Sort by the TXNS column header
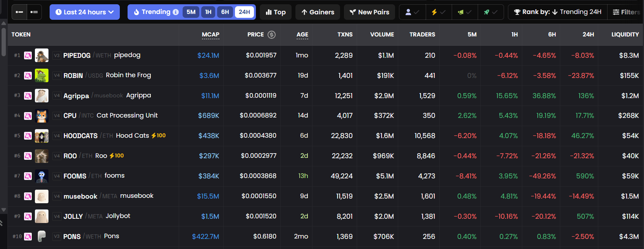 click(345, 35)
